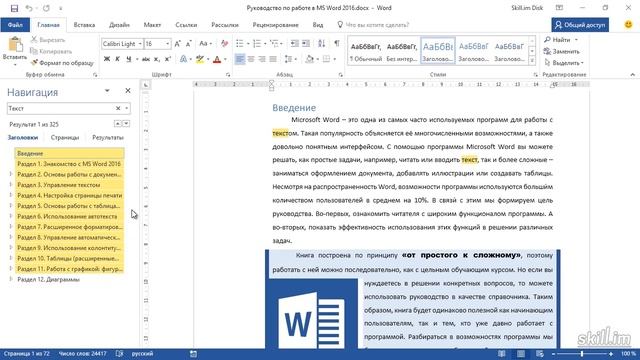Click Копировать (copy) in the clipboard group
This screenshot has width=640, height=360.
51,51
